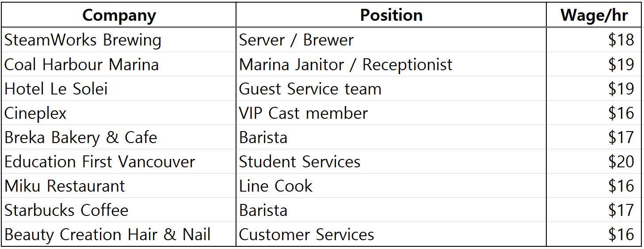This screenshot has height=249, width=644.
Task: Click the Breka Bakery & Cafe cell
Action: point(119,137)
